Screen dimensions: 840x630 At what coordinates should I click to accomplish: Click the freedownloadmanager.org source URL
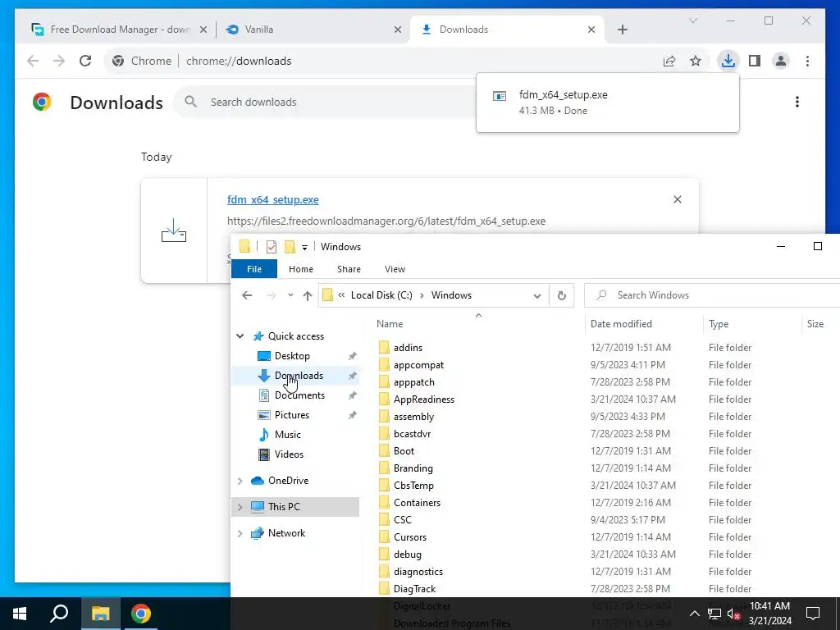tap(386, 221)
